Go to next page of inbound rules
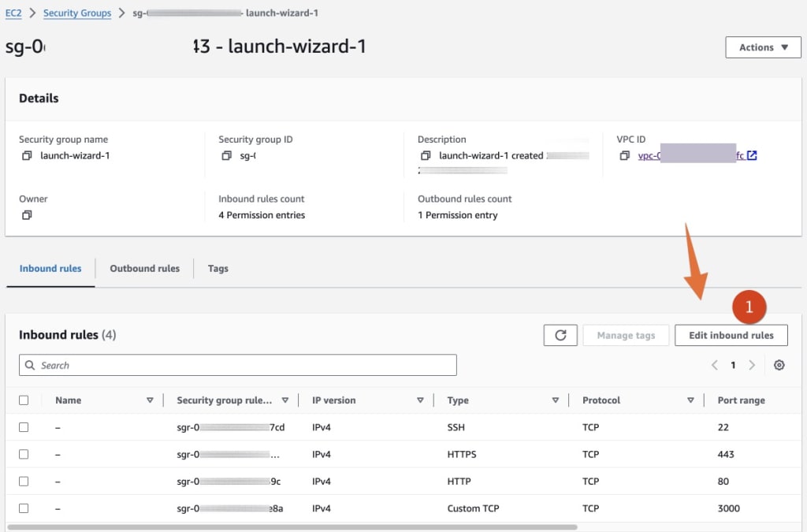807x532 pixels. point(752,365)
